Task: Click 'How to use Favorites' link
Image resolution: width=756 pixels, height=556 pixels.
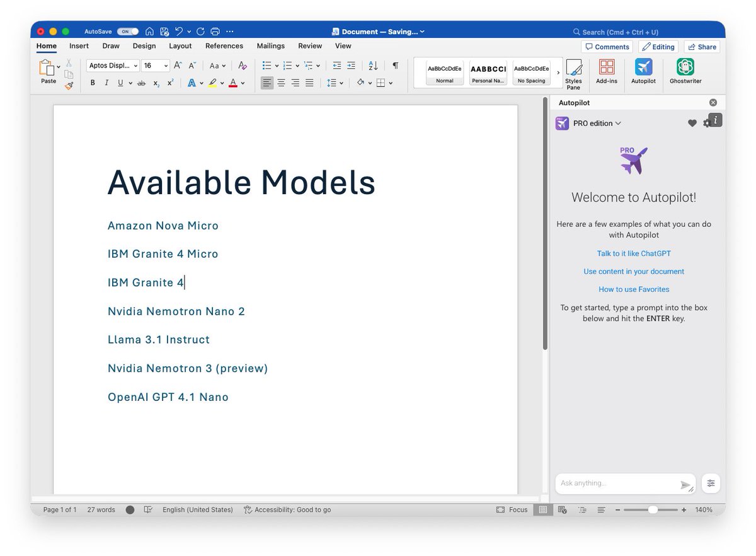Action: (634, 289)
